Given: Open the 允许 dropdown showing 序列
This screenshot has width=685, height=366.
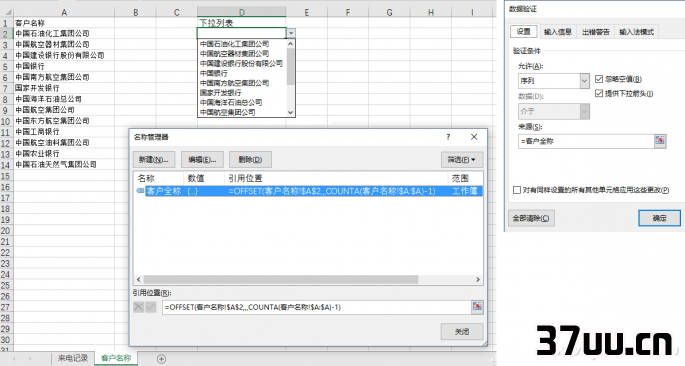Looking at the screenshot, I should pos(554,81).
